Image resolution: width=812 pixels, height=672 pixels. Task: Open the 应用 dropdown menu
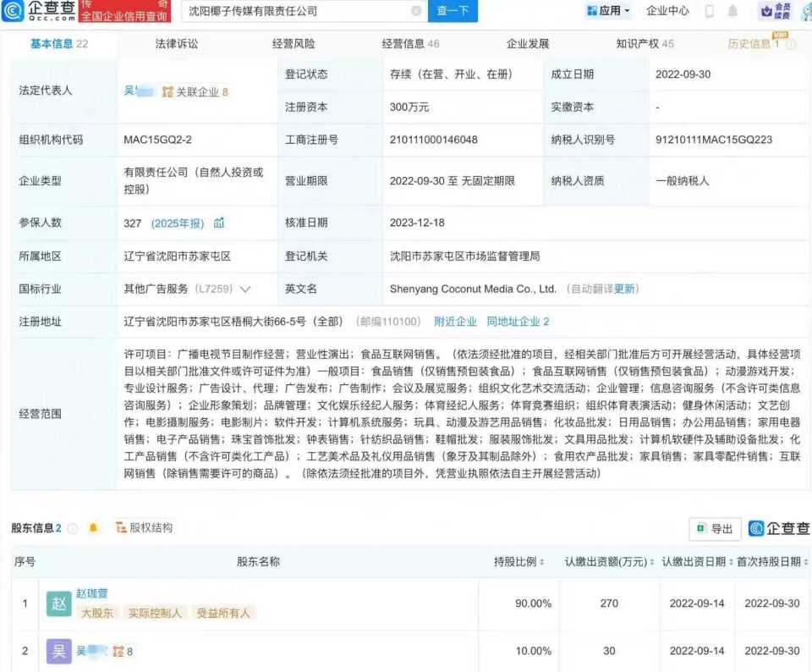[x=608, y=10]
